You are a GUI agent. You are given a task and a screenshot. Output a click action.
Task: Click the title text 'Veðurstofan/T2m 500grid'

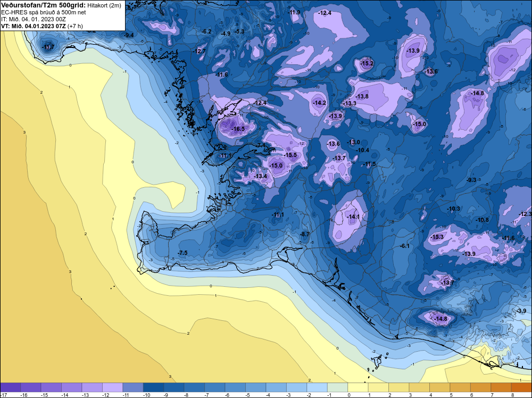click(x=43, y=5)
